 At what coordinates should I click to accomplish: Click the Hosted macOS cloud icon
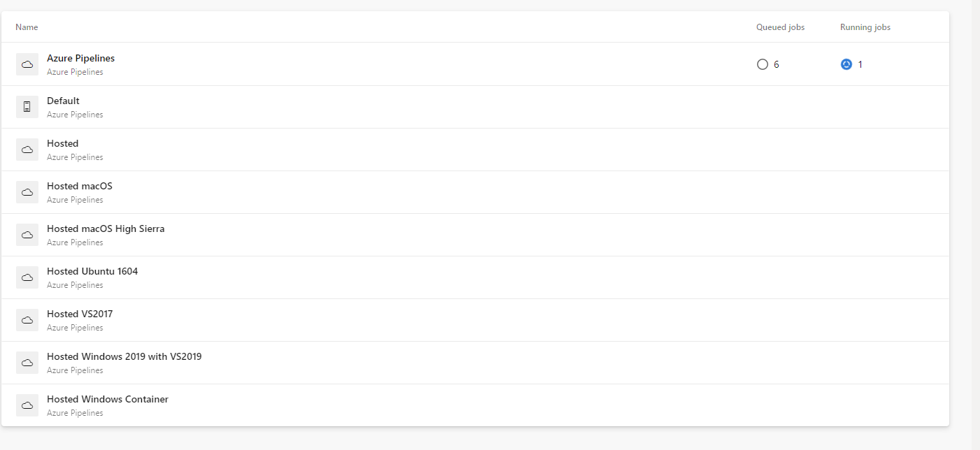tap(27, 192)
